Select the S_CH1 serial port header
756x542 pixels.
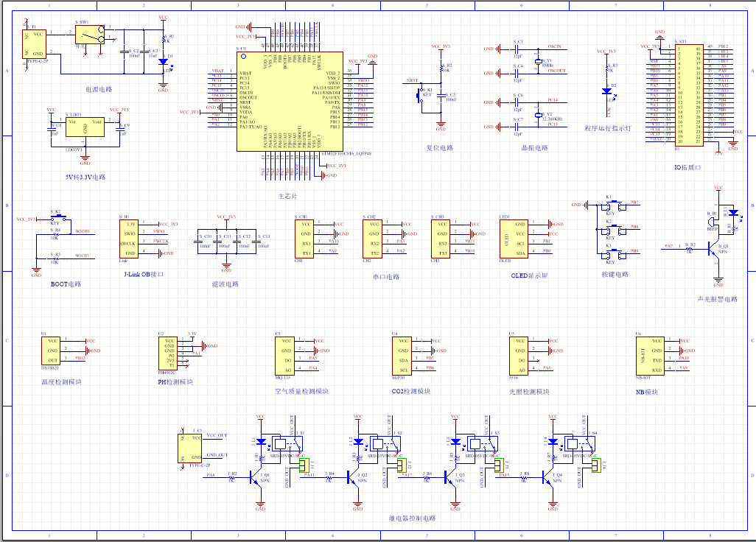(x=304, y=239)
